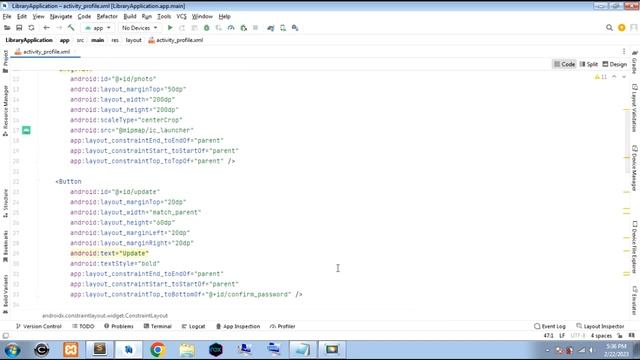
Task: Click the Sync/reload toolbar icon
Action: click(31, 28)
